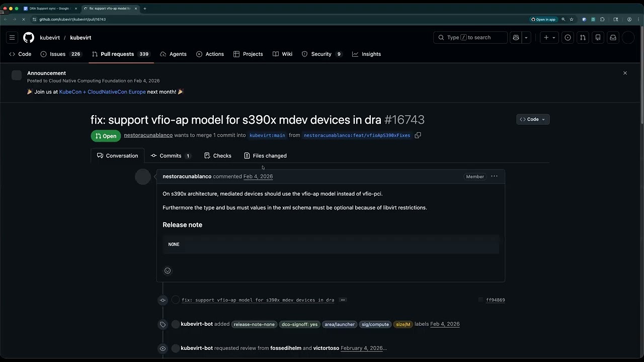The height and width of the screenshot is (362, 644).
Task: Open the Copilot chat icon
Action: click(516, 38)
